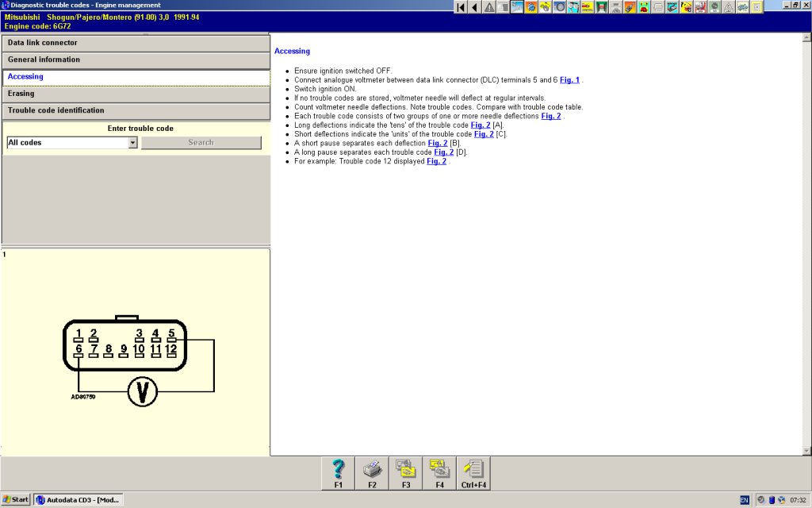812x508 pixels.
Task: Click the warning triangle icon in top toolbar
Action: [x=489, y=7]
